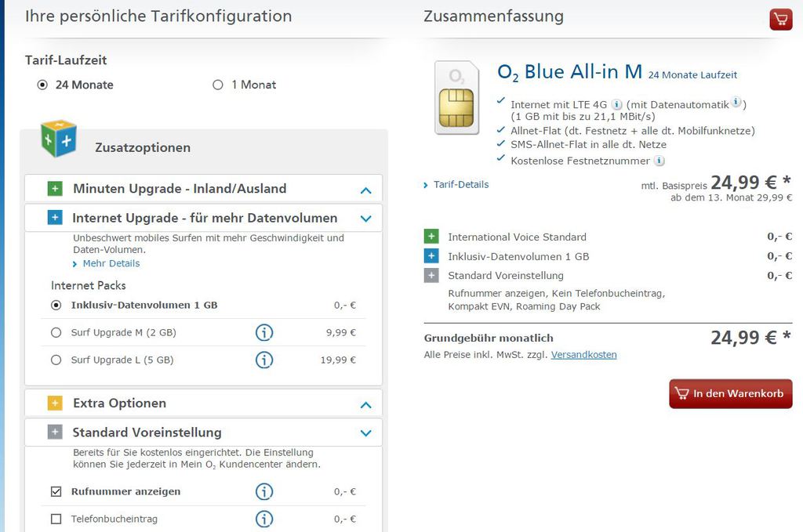
Task: Check the Telefonbucheintrag checkbox
Action: 56,519
